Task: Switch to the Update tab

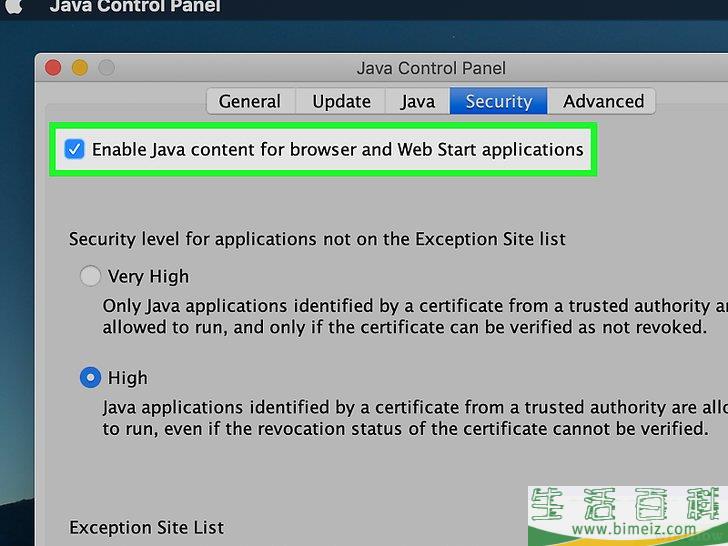Action: point(341,101)
